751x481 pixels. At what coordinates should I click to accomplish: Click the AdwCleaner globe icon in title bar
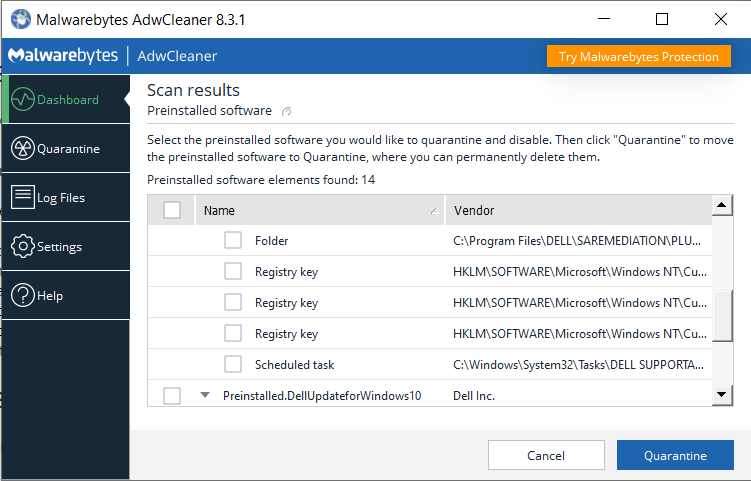pos(21,19)
